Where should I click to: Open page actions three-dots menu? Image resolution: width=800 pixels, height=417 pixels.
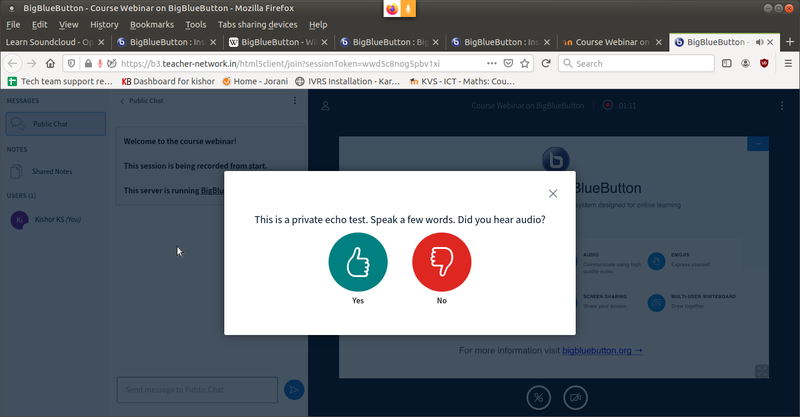click(x=492, y=63)
